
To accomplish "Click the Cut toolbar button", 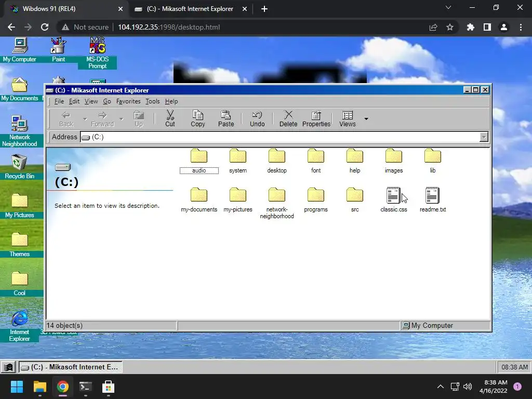I will coord(170,118).
